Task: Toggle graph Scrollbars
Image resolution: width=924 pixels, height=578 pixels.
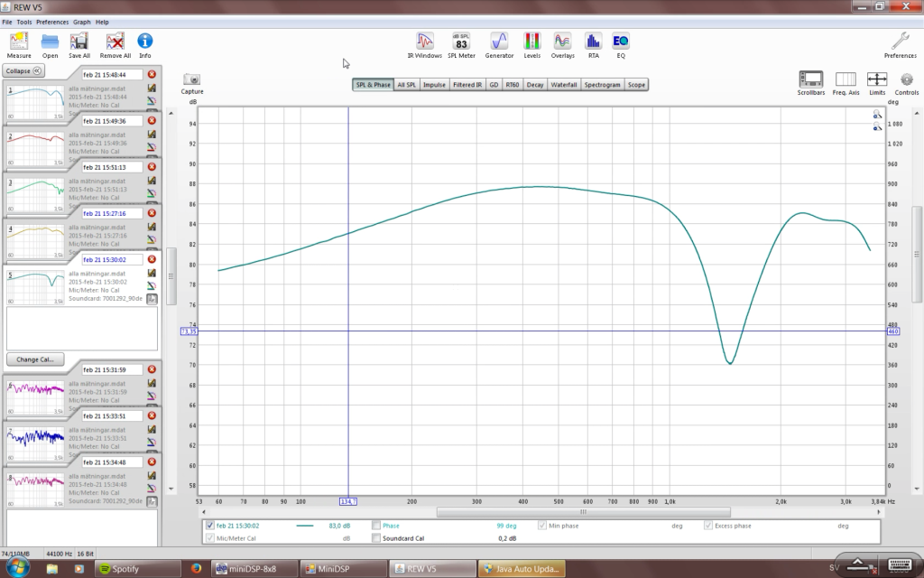Action: (x=811, y=83)
